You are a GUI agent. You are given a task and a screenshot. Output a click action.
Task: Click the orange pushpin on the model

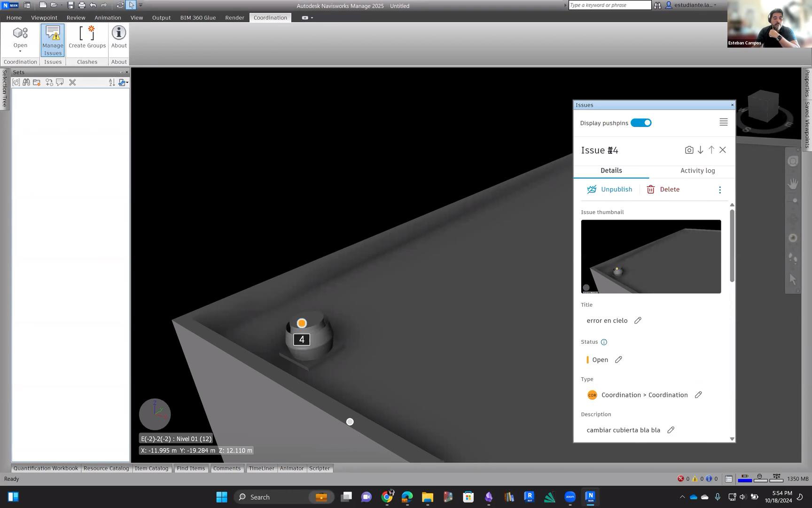pos(302,324)
